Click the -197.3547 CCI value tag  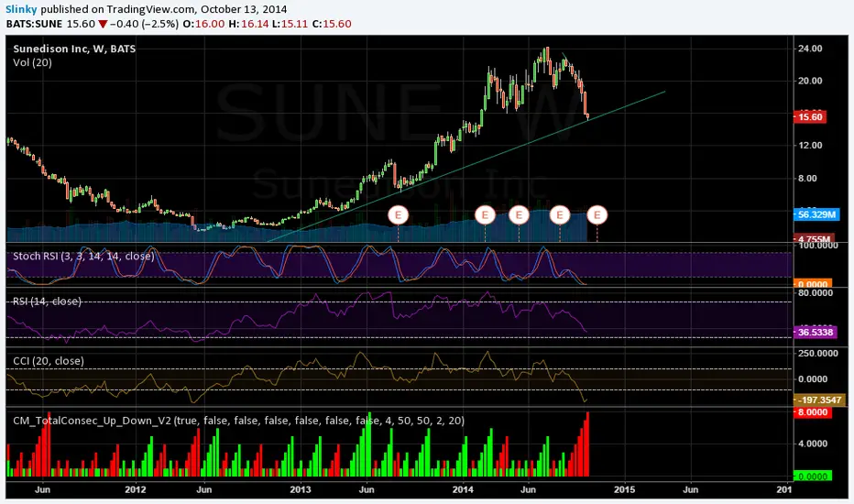[820, 400]
